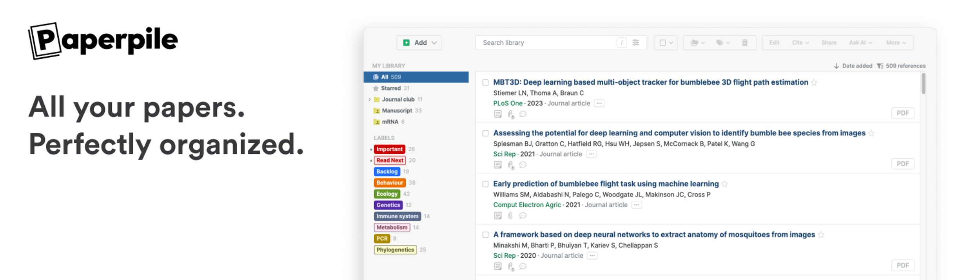Expand details of Sci Rep 2021 entry
Viewport: 980px width, 280px height.
pyautogui.click(x=591, y=154)
